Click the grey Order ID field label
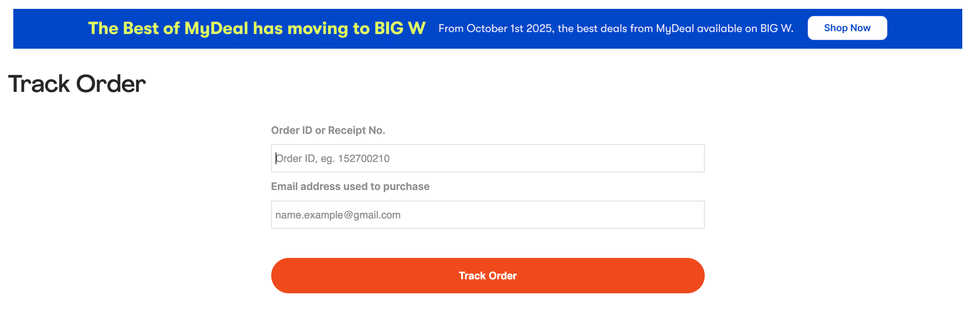Image resolution: width=980 pixels, height=321 pixels. tap(328, 131)
